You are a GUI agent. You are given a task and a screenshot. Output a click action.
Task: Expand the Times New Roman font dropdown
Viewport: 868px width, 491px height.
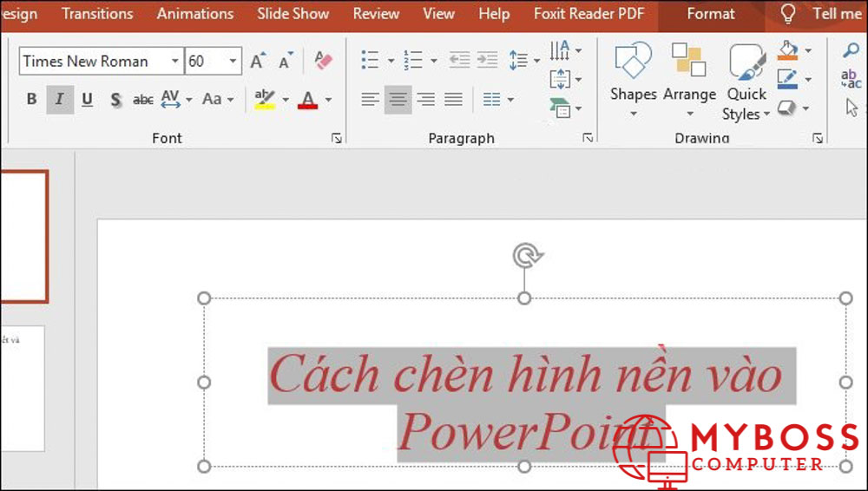tap(174, 61)
